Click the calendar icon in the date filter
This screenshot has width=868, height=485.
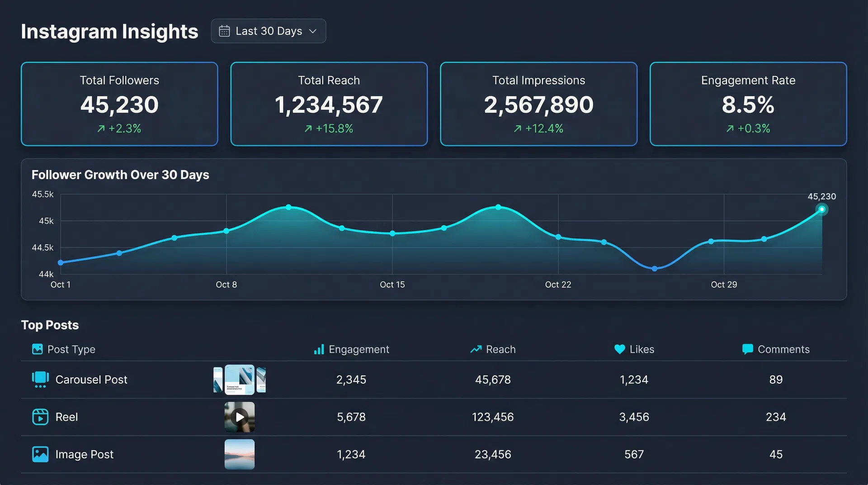(x=225, y=31)
